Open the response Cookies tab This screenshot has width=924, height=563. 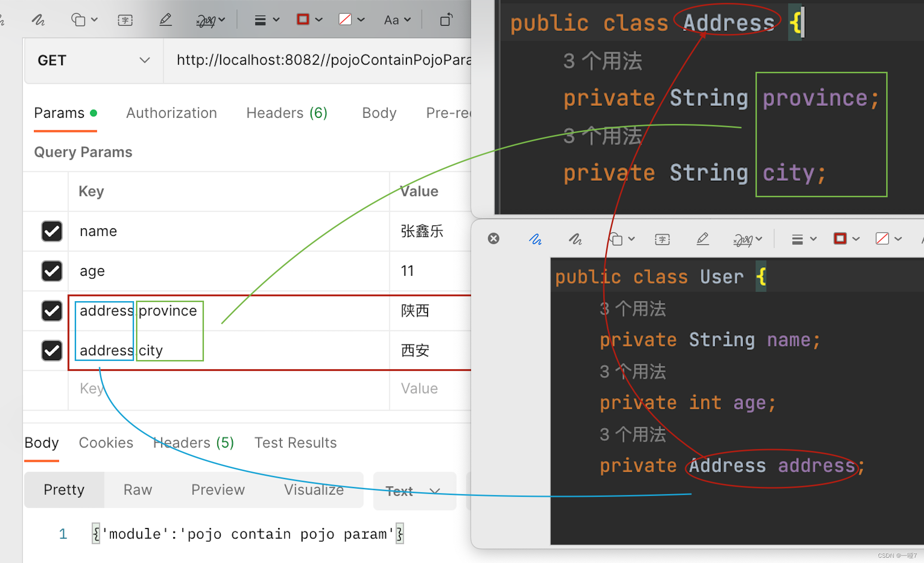(106, 443)
